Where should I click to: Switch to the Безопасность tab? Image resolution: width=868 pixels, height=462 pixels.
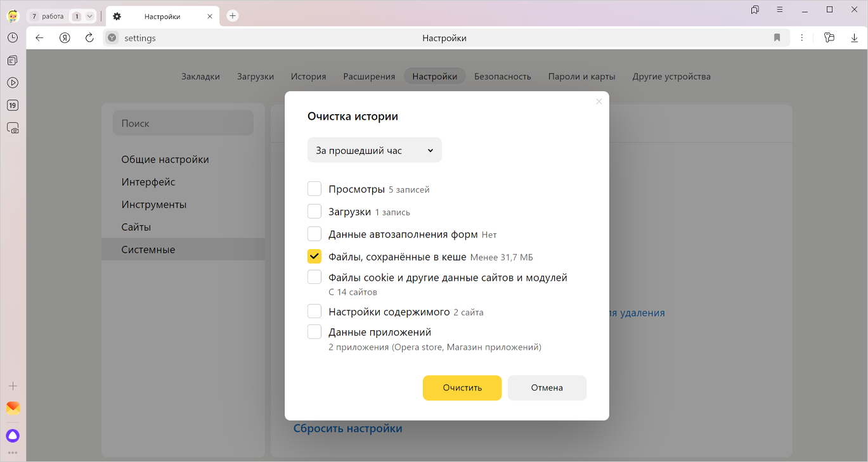[x=502, y=76]
